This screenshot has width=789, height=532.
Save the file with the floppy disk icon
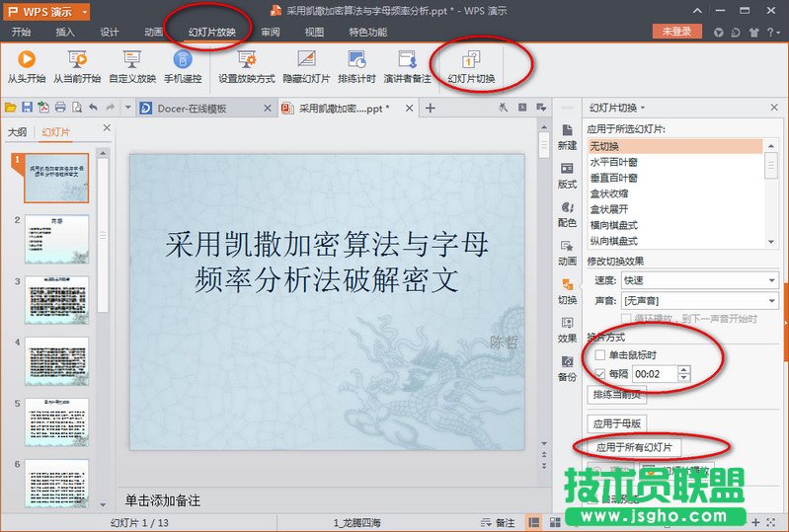[x=28, y=108]
